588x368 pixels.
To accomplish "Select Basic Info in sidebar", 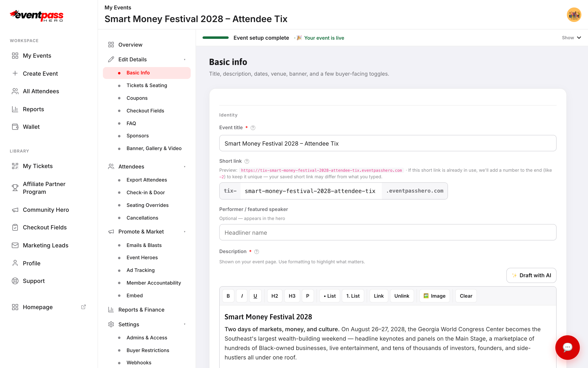I will (x=147, y=73).
